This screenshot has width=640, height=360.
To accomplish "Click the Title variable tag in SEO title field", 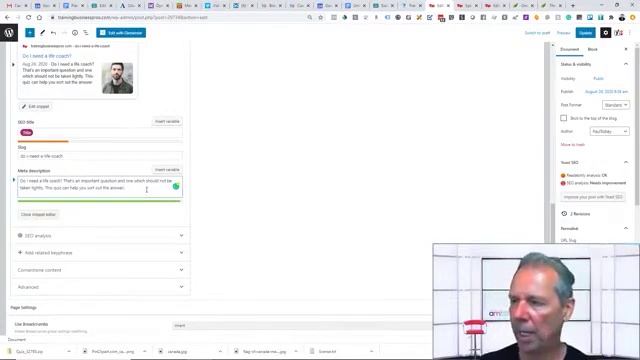I will (27, 133).
